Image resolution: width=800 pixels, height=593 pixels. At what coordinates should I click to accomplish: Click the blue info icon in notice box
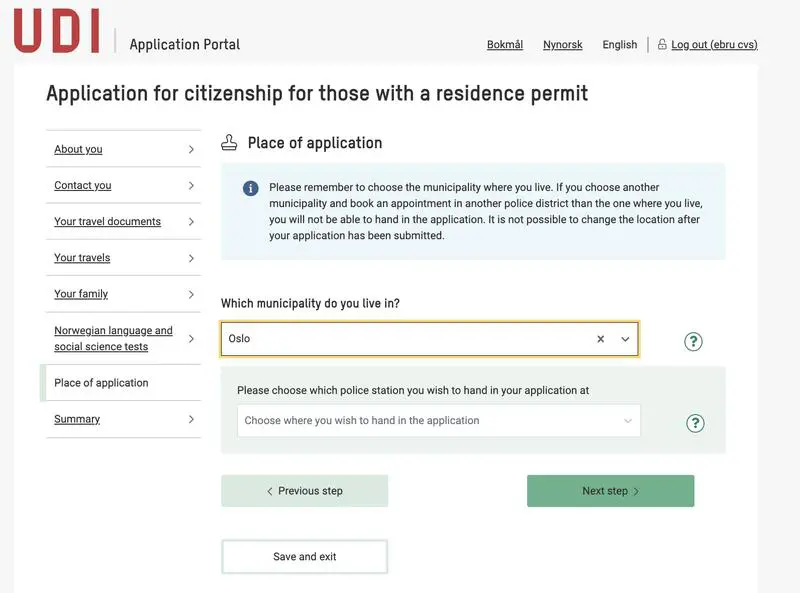pos(250,188)
